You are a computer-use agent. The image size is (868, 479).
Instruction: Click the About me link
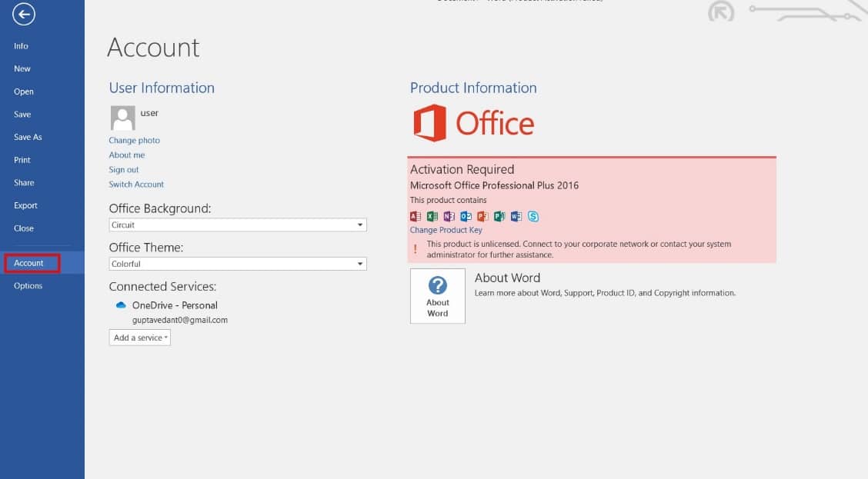pos(127,155)
